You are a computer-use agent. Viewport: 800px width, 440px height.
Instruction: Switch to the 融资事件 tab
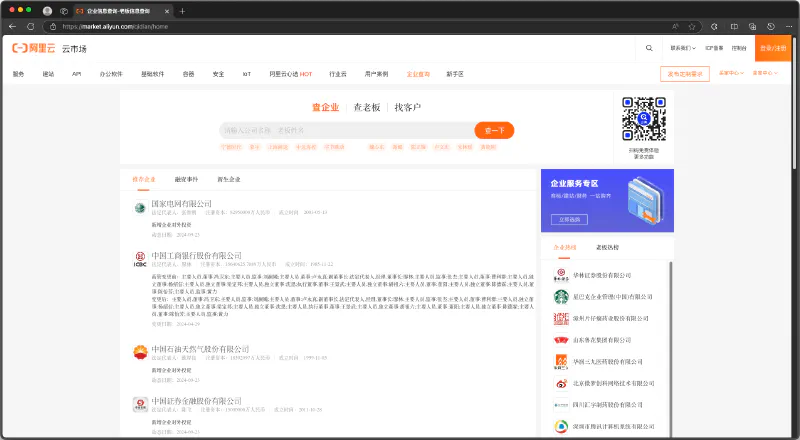pos(186,179)
